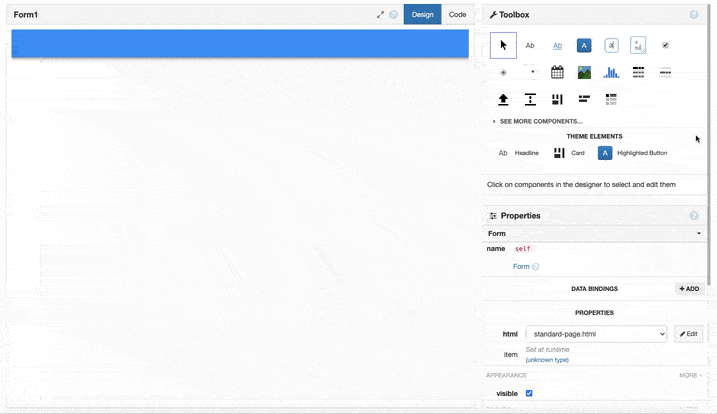Click the Properties panel heading
Image resolution: width=717 pixels, height=414 pixels.
(520, 215)
